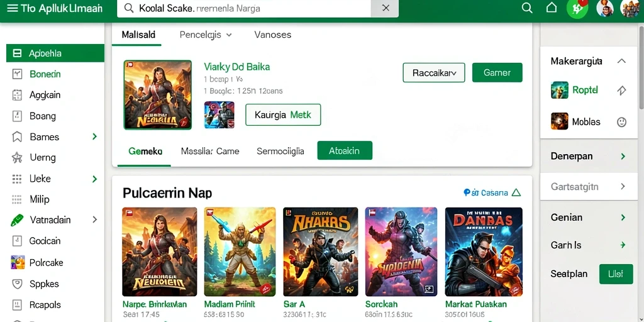
Task: Switch to the Vanoses tab
Action: coord(273,35)
